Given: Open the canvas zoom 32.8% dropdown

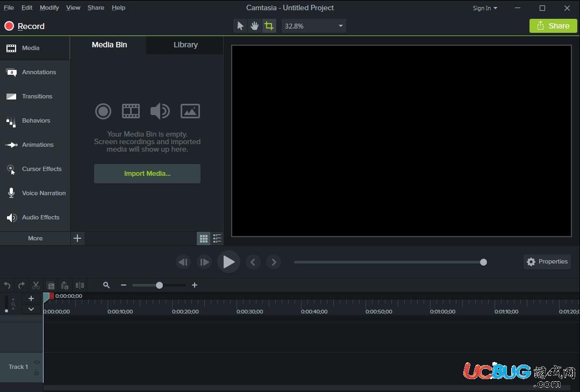Looking at the screenshot, I should tap(314, 26).
